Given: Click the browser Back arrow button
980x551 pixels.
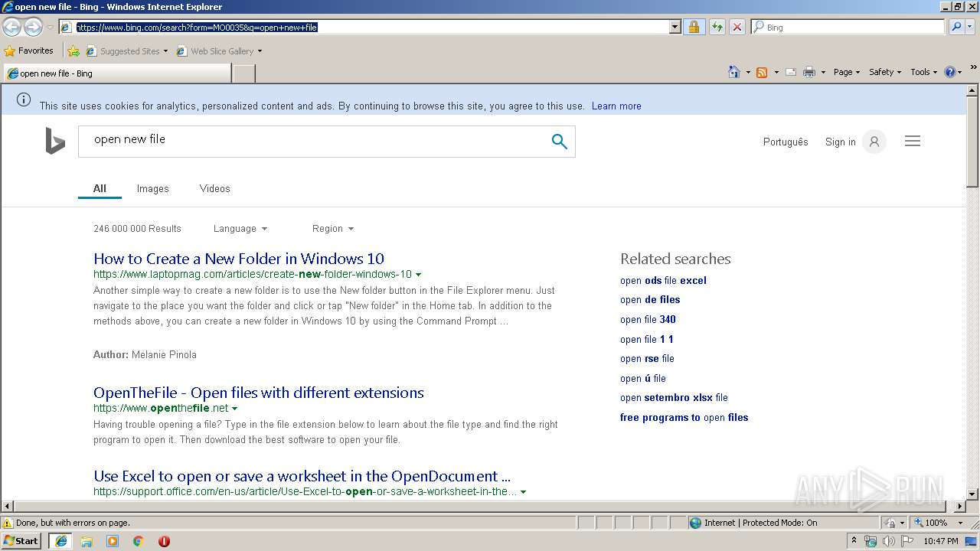Looking at the screenshot, I should [12, 27].
